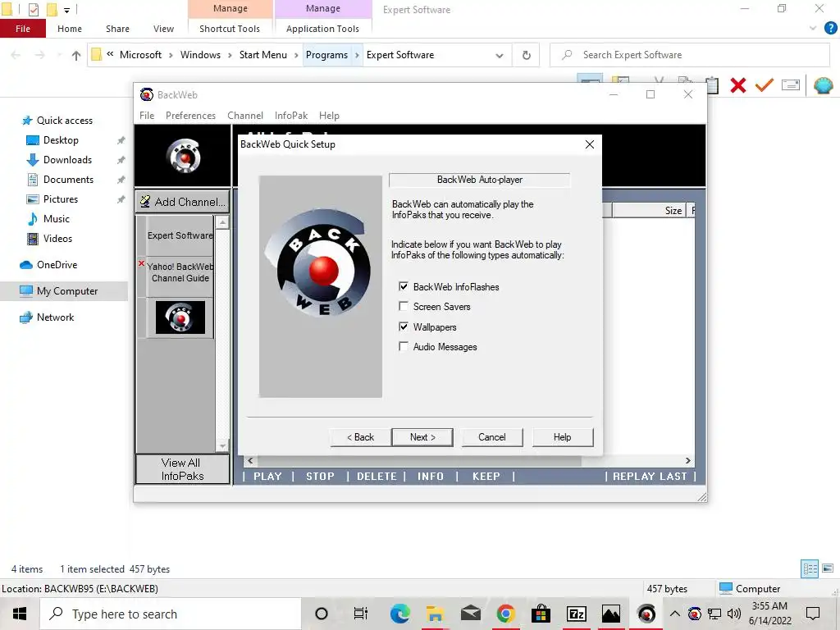Click View All InfoPaks button

pyautogui.click(x=182, y=469)
